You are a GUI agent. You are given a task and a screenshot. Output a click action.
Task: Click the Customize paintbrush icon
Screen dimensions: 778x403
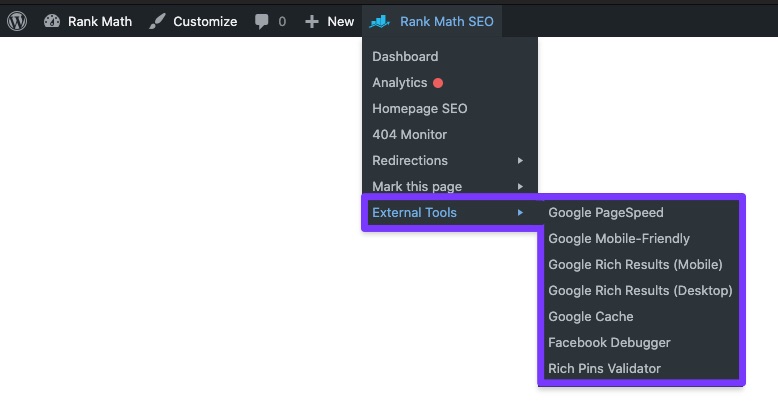(x=157, y=21)
